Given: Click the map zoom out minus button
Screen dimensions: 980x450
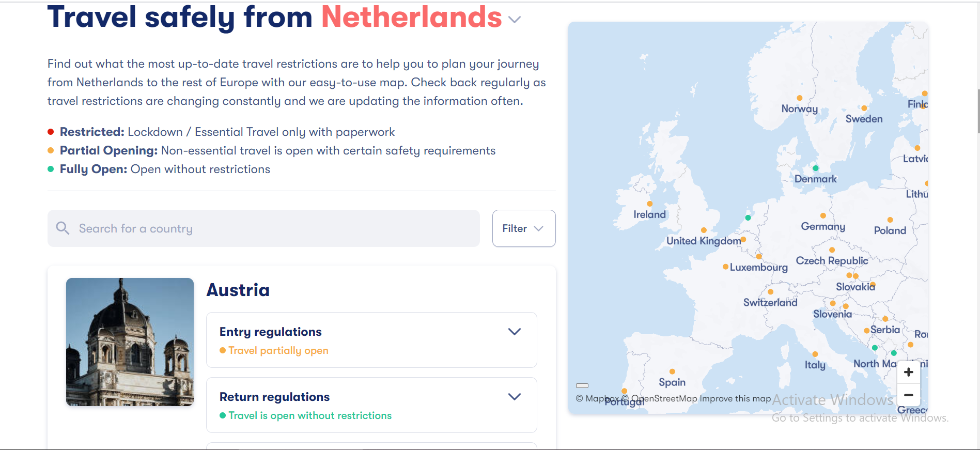Looking at the screenshot, I should tap(909, 395).
